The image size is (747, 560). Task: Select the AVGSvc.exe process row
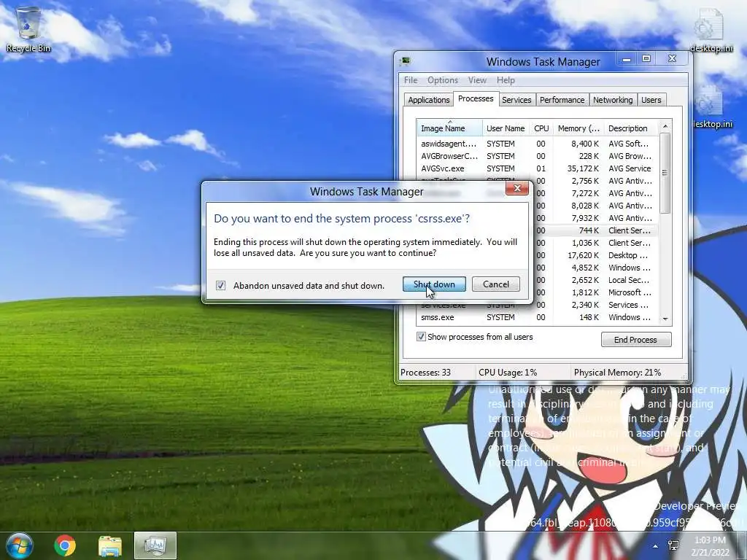pos(538,168)
